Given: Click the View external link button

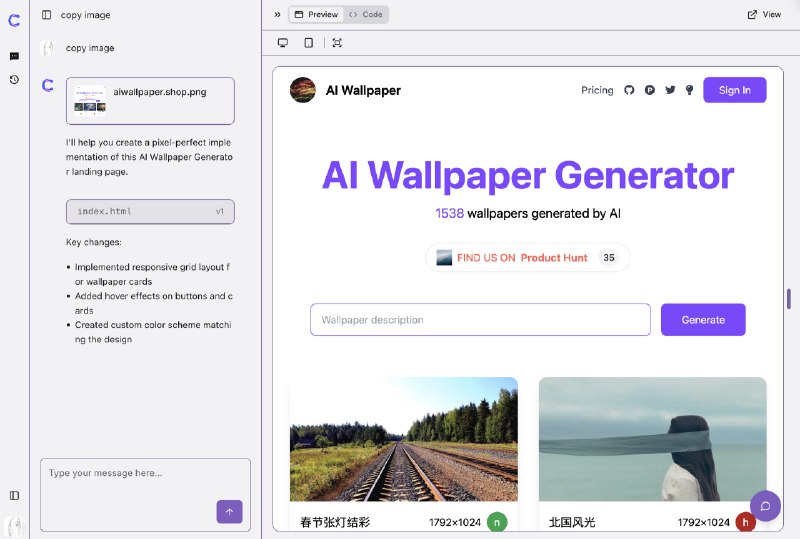Looking at the screenshot, I should click(x=764, y=14).
